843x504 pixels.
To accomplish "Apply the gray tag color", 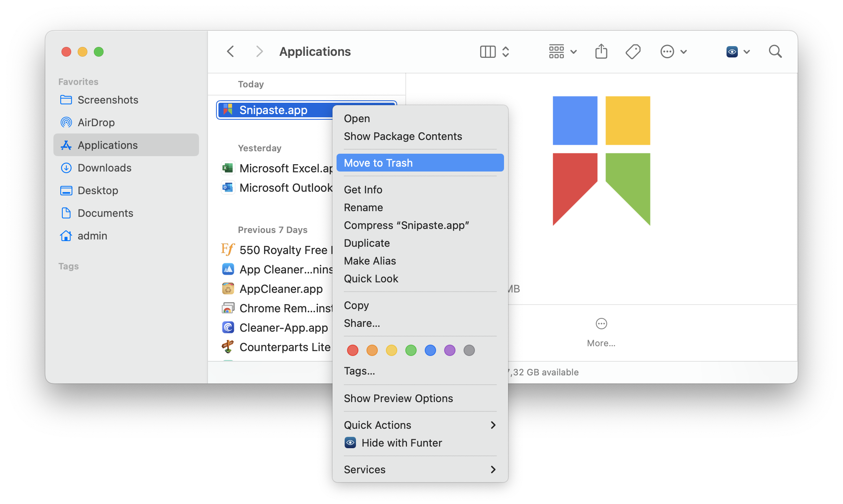I will coord(469,350).
